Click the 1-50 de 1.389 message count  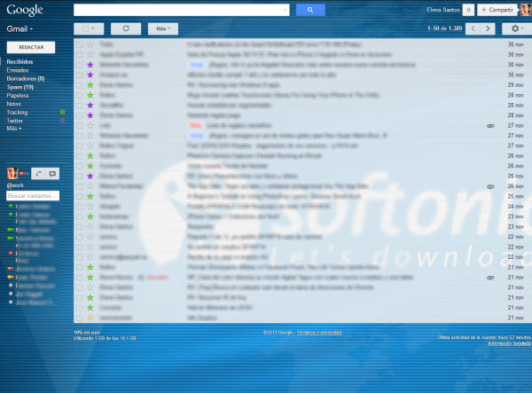pos(445,28)
